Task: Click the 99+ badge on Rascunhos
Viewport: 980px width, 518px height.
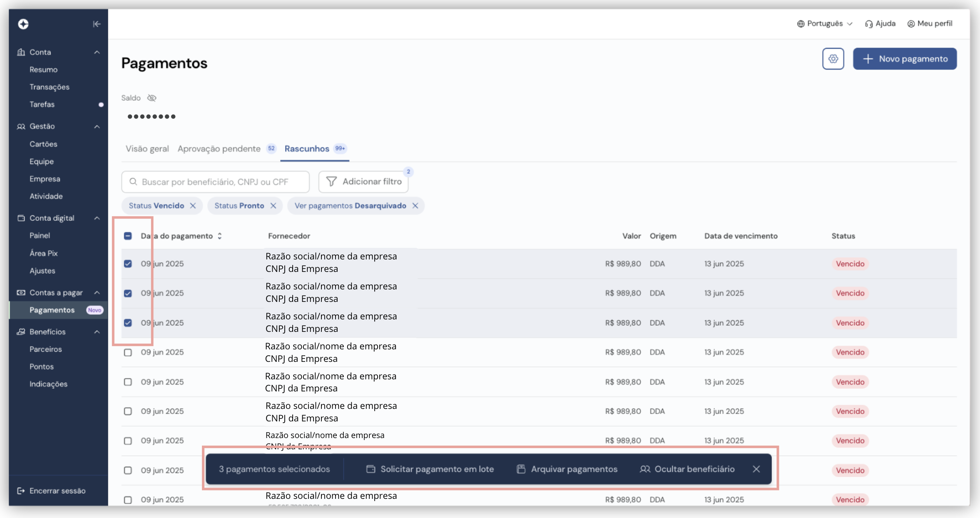Action: click(x=340, y=149)
